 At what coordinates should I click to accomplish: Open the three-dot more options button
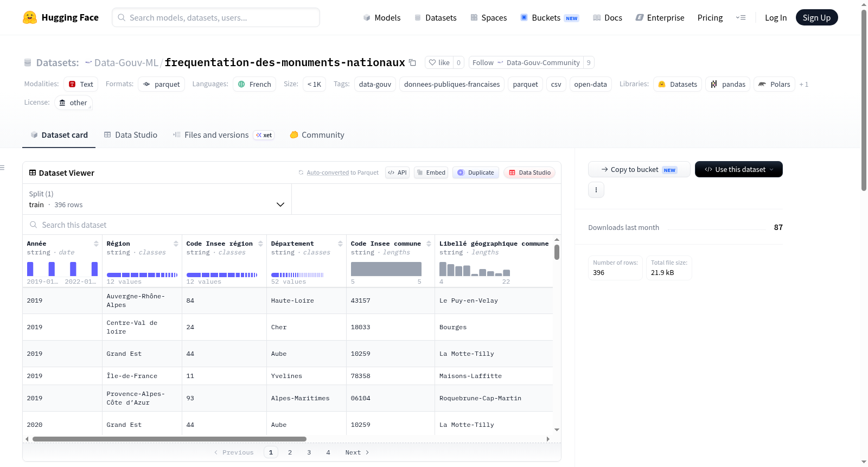(x=596, y=190)
